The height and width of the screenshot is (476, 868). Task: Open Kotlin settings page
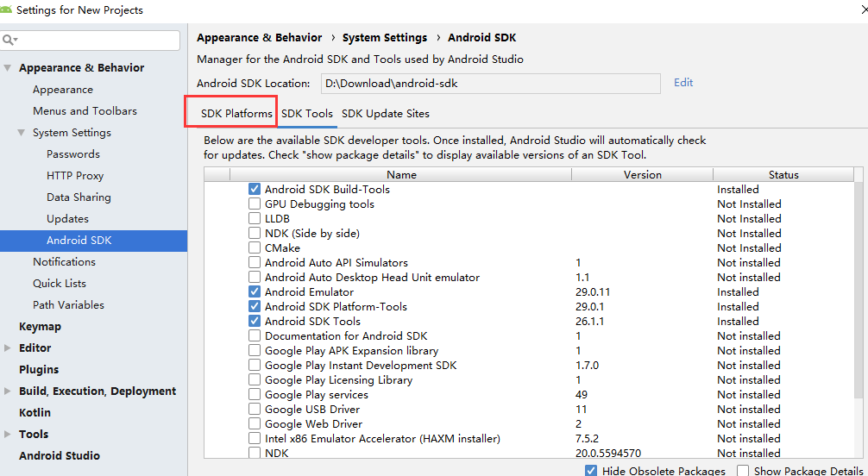coord(35,413)
